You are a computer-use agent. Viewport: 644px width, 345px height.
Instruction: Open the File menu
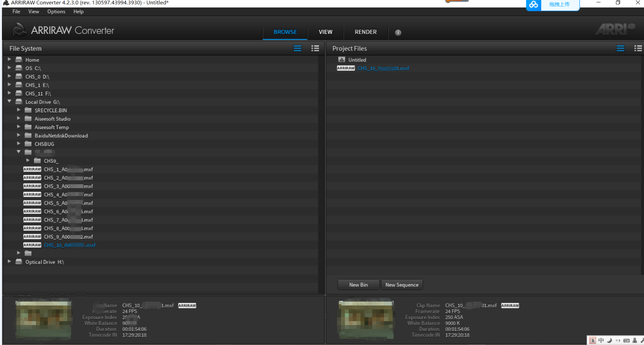tap(16, 12)
